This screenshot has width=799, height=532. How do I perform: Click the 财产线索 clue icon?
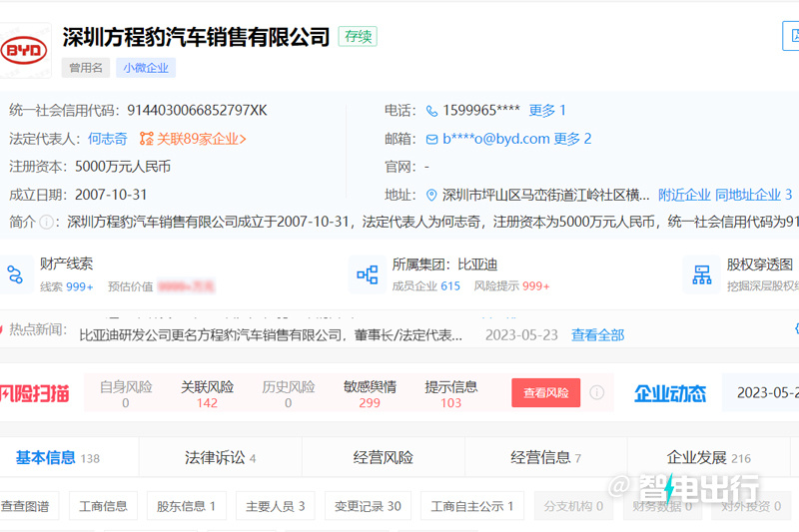[x=15, y=274]
